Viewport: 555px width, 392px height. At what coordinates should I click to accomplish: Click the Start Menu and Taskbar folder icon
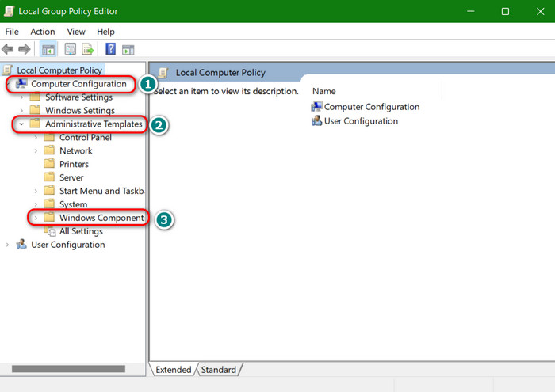49,191
